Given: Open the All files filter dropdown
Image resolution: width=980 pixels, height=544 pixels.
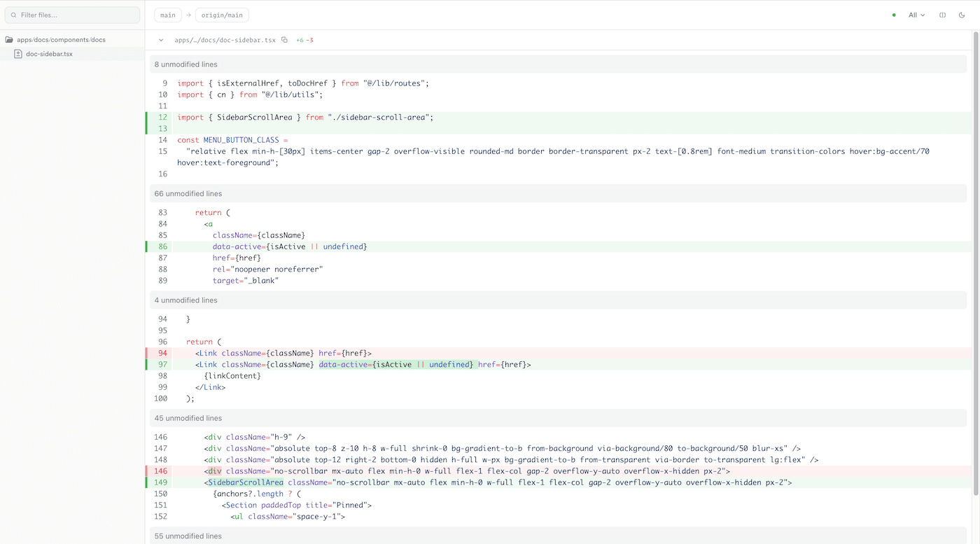Looking at the screenshot, I should (916, 14).
